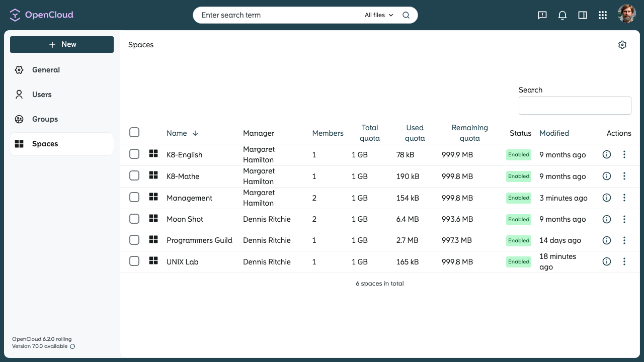Show details info for UNIX Lab space
Image resolution: width=644 pixels, height=362 pixels.
607,261
